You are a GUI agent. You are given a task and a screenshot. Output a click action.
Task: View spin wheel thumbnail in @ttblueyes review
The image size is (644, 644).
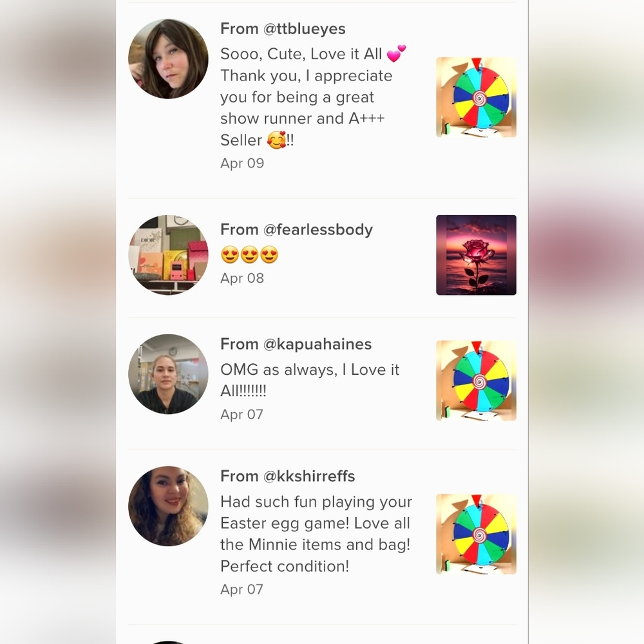point(476,97)
